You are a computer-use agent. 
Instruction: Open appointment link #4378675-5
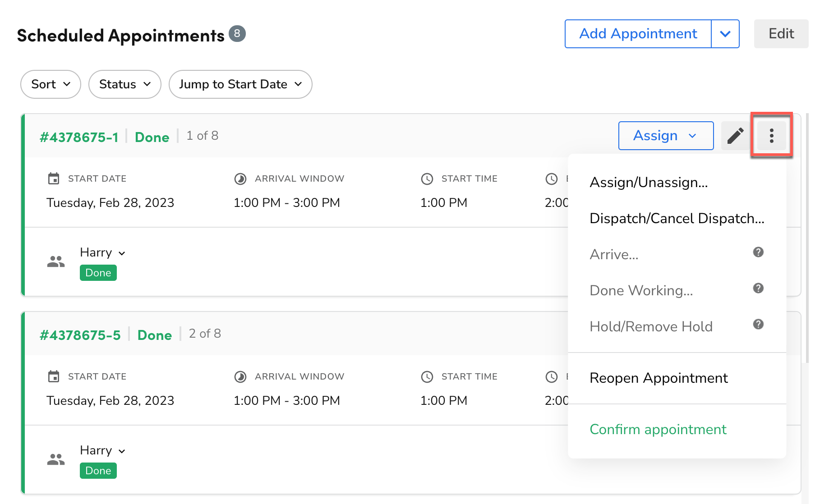pos(80,335)
